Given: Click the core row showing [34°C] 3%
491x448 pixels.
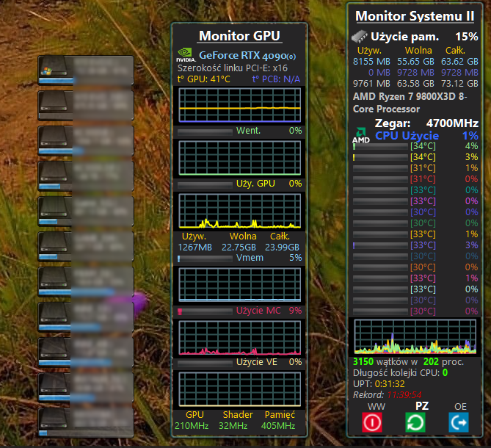Looking at the screenshot, I should (415, 157).
